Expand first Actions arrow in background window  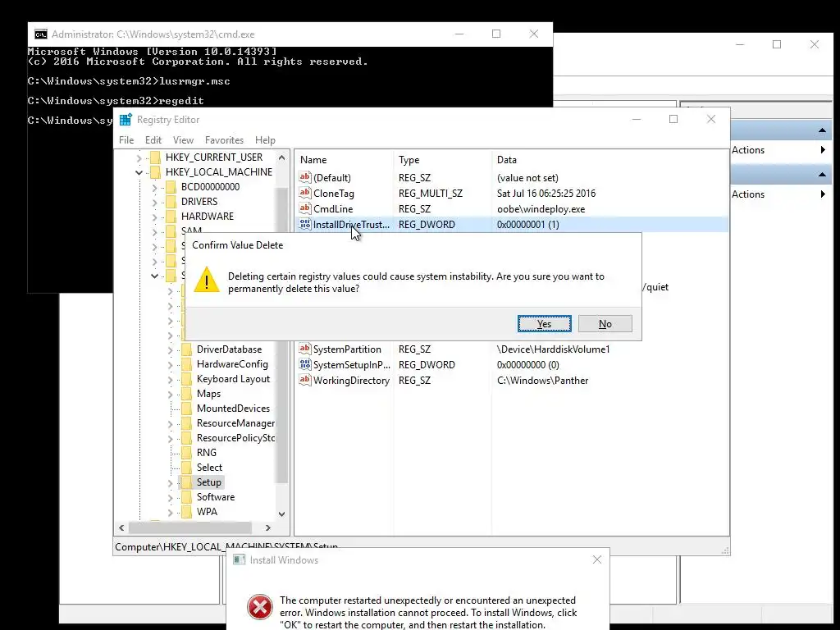[823, 150]
